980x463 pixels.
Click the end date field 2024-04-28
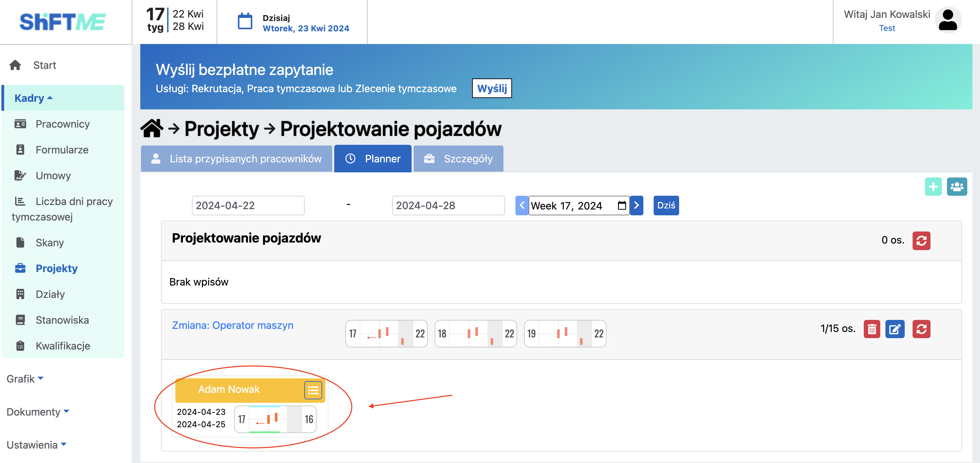point(448,205)
